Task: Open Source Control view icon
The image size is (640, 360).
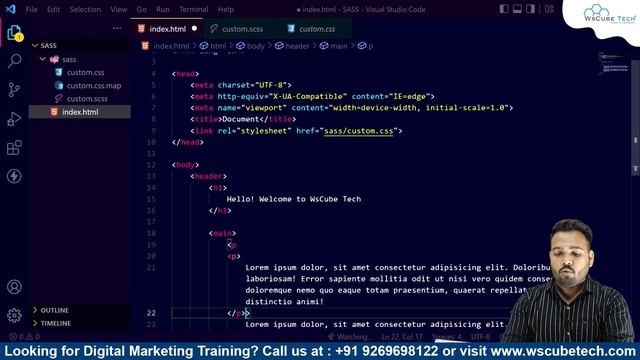Action: 14,89
